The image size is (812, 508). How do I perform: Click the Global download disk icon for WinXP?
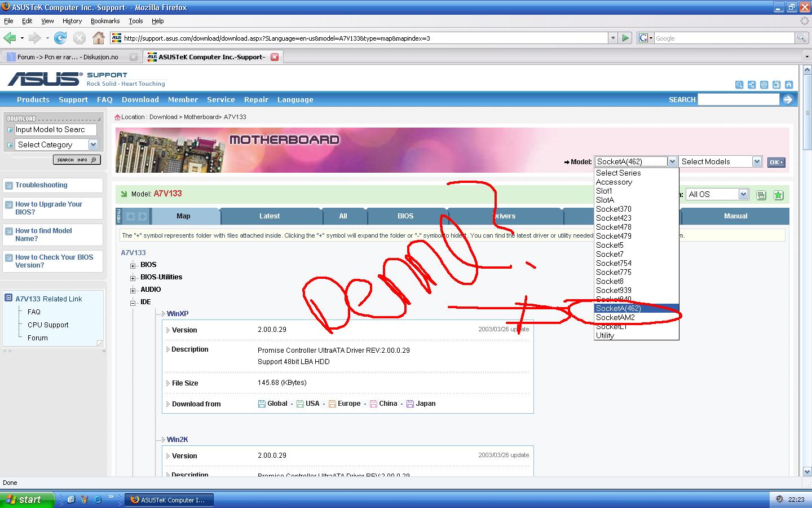(262, 404)
